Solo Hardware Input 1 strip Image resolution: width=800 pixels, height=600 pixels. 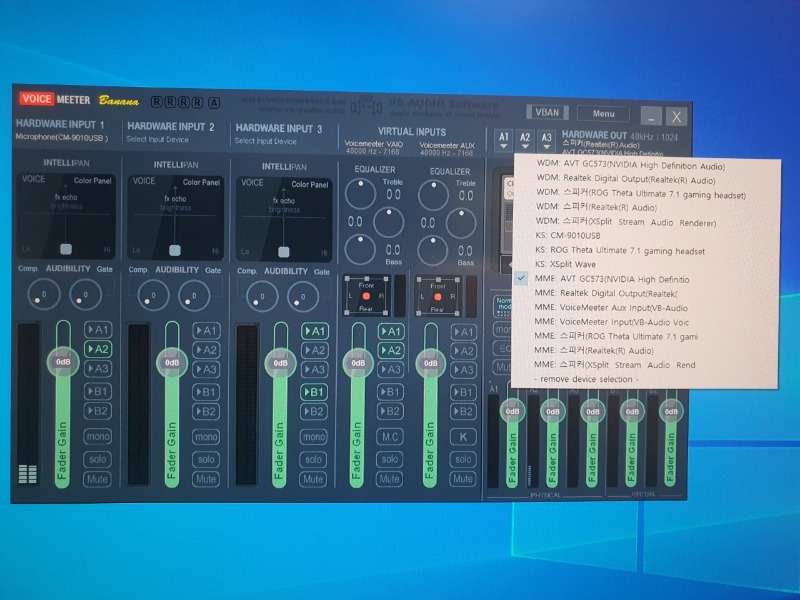pos(97,459)
